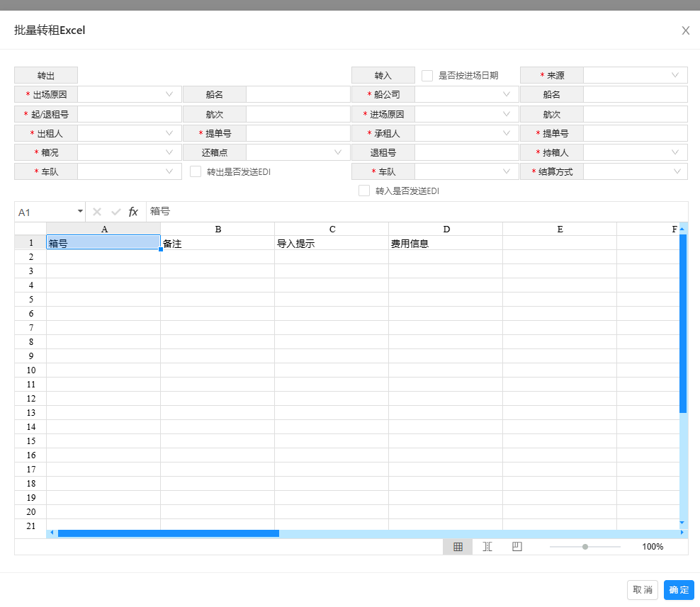Click the fx insert function icon

pos(133,212)
